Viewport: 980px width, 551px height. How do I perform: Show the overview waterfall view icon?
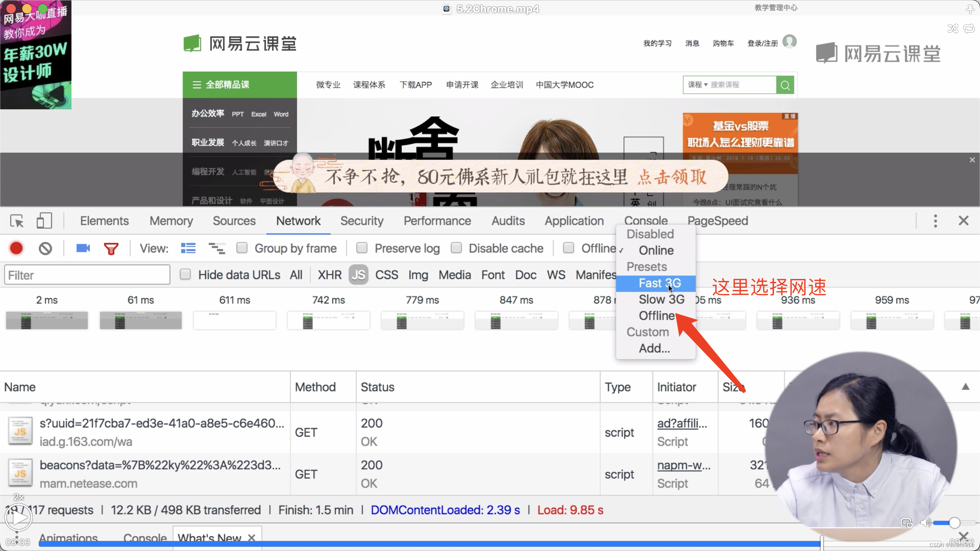217,248
